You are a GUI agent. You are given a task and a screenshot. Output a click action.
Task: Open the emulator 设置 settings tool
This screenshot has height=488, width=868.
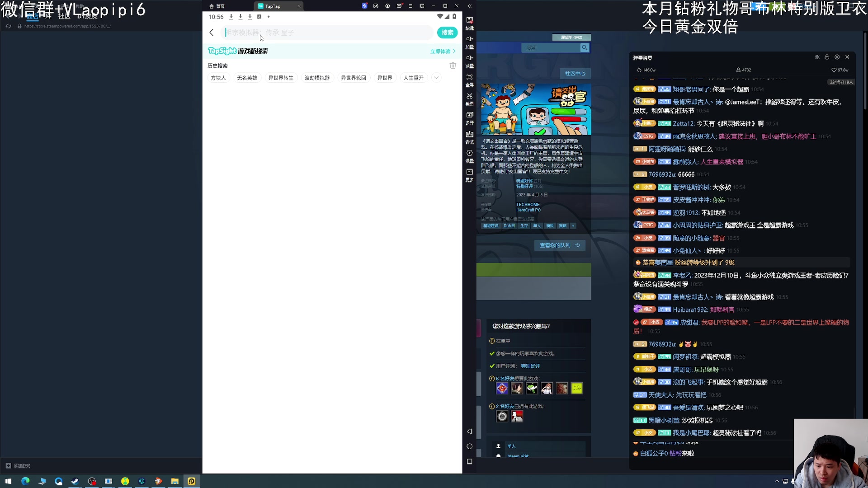(x=470, y=156)
